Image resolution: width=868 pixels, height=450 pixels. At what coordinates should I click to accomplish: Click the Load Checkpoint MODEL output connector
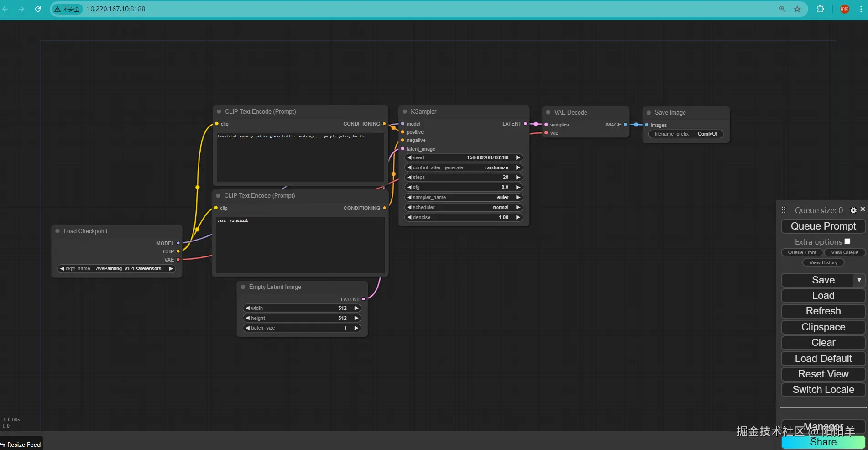click(x=178, y=243)
